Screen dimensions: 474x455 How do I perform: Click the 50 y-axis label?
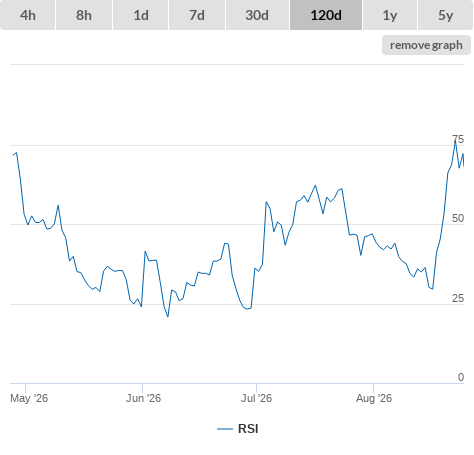coord(458,218)
